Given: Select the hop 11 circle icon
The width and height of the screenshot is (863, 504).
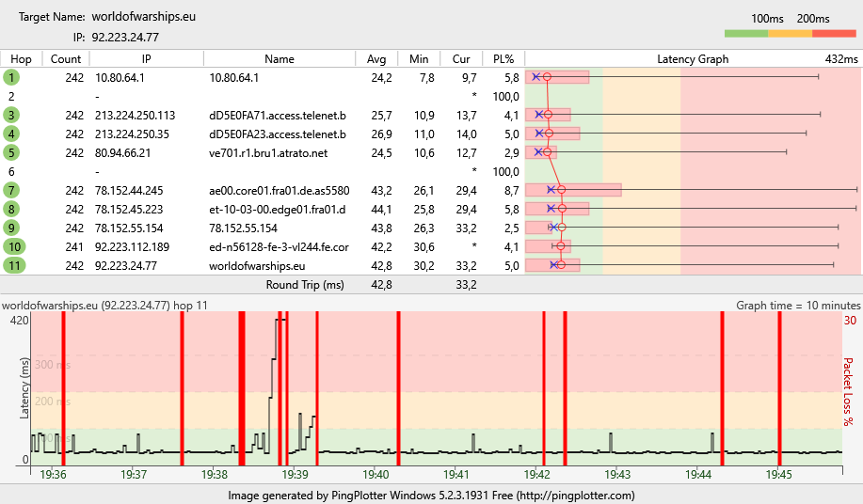Looking at the screenshot, I should 12,265.
